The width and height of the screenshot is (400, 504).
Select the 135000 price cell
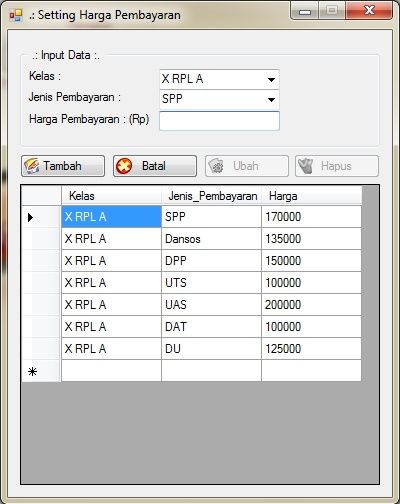tap(312, 239)
